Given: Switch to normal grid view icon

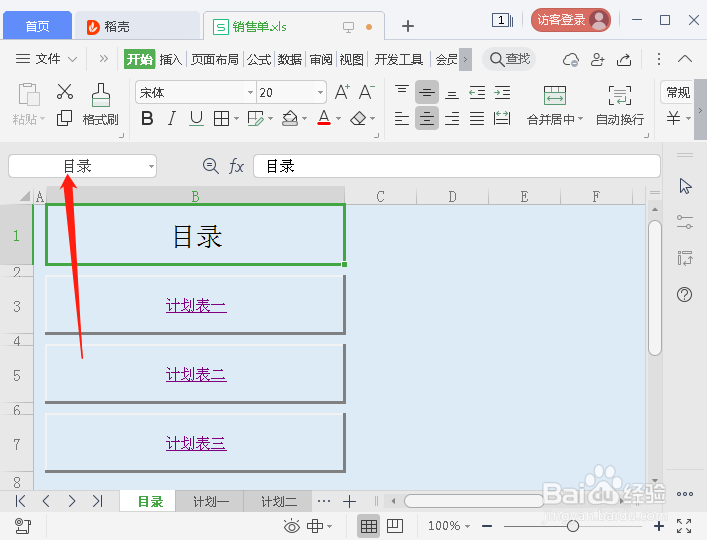Looking at the screenshot, I should click(369, 526).
